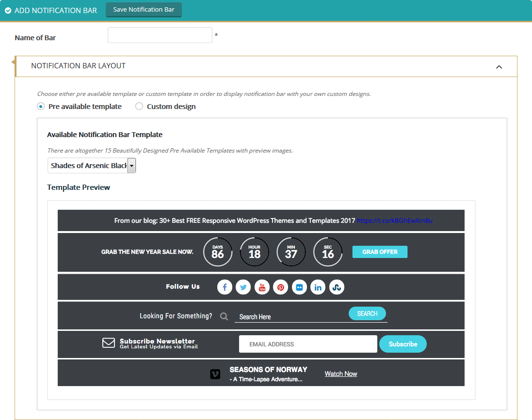Click the SEARCH button in preview
Screen dimensions: 532x420
(x=367, y=313)
